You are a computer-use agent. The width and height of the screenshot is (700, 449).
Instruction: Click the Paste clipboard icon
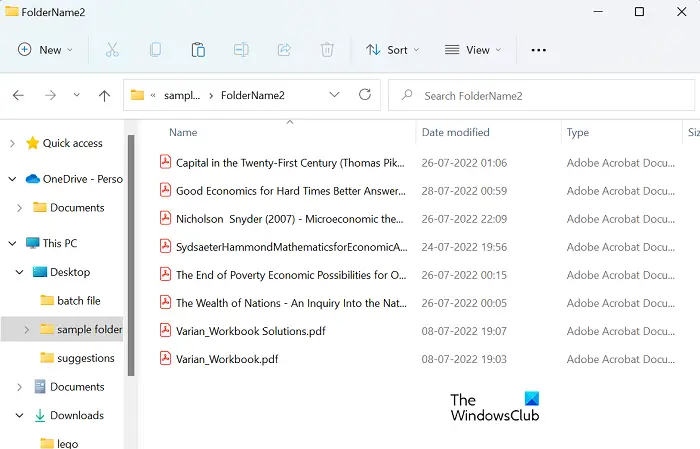click(x=198, y=50)
